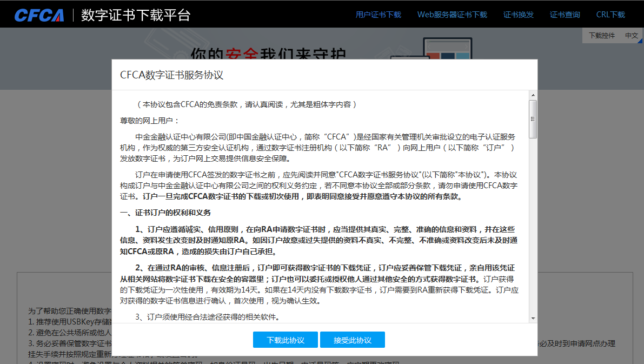Click the header title 数字证书下载平台
Viewport: 644px width, 364px height.
136,15
